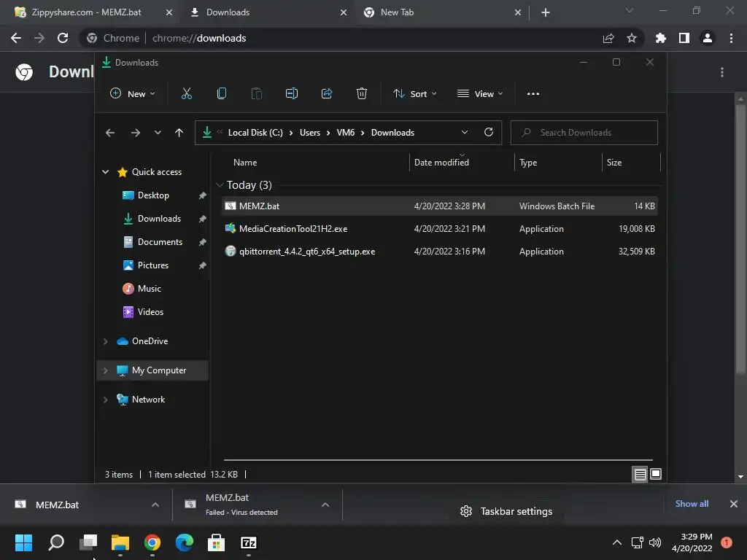Go forward in File Explorer navigation
747x560 pixels.
(135, 133)
